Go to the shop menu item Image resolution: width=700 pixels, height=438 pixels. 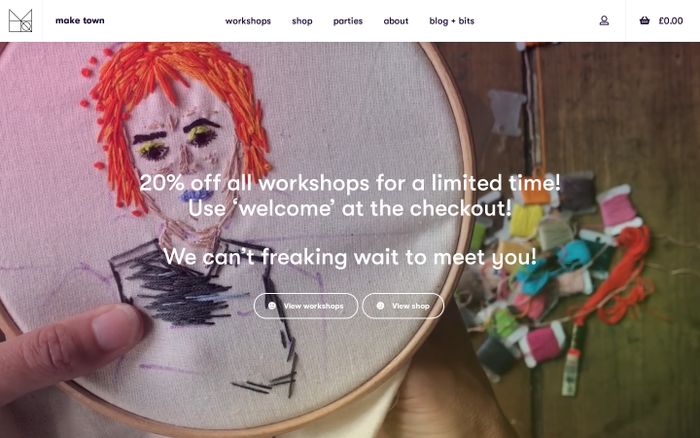302,21
